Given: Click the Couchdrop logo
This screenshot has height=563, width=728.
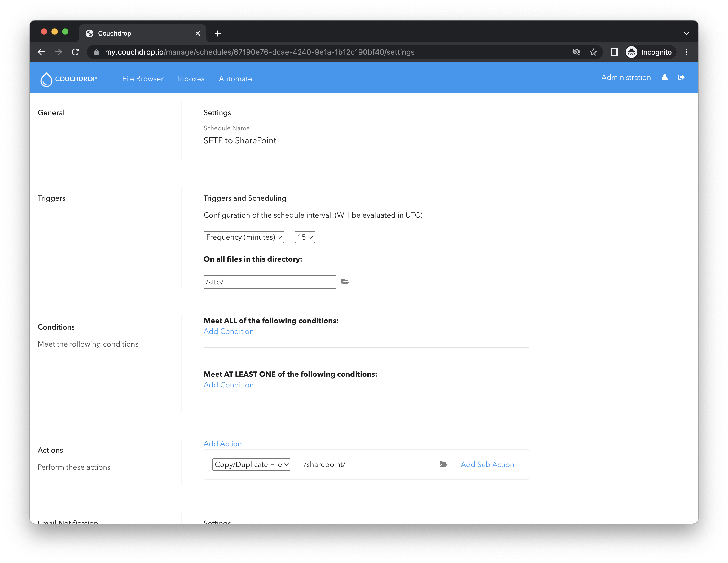Looking at the screenshot, I should pos(68,79).
